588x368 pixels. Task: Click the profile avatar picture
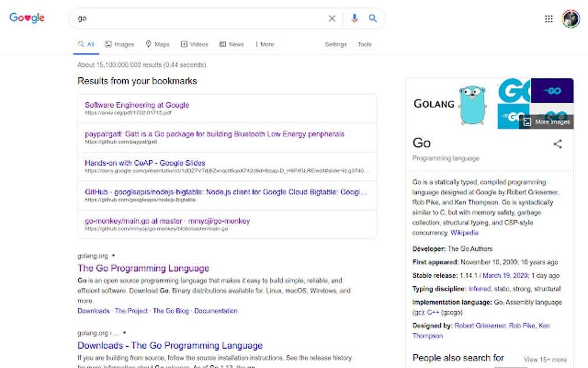pos(570,18)
